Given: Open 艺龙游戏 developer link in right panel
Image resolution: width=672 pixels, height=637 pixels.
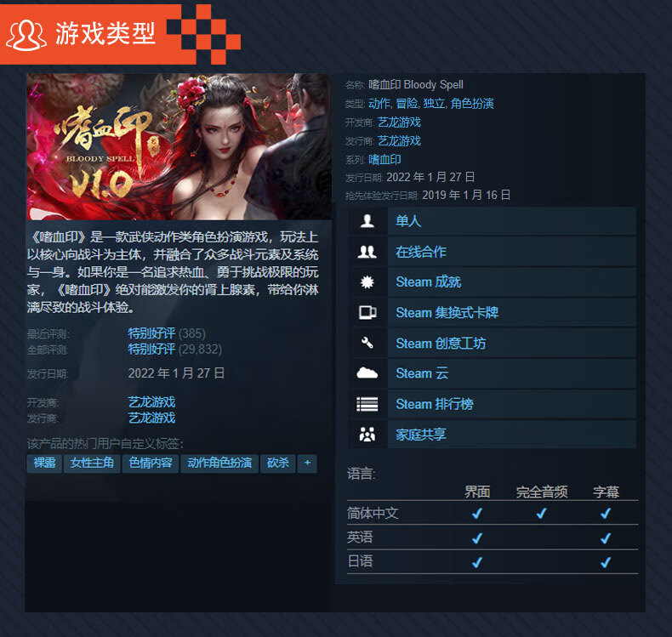Looking at the screenshot, I should click(x=399, y=122).
